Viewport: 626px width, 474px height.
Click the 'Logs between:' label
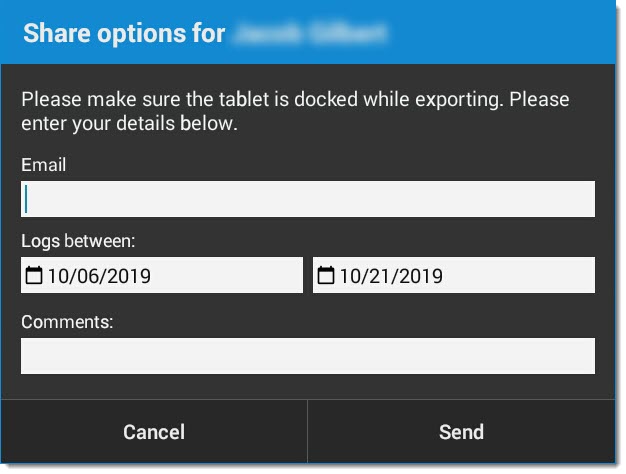(78, 241)
